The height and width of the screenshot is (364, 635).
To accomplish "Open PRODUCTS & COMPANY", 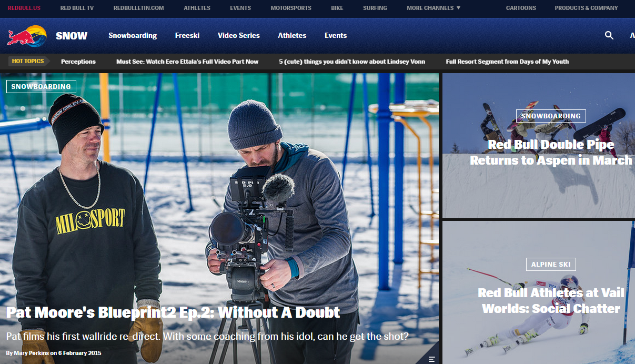I will [586, 8].
